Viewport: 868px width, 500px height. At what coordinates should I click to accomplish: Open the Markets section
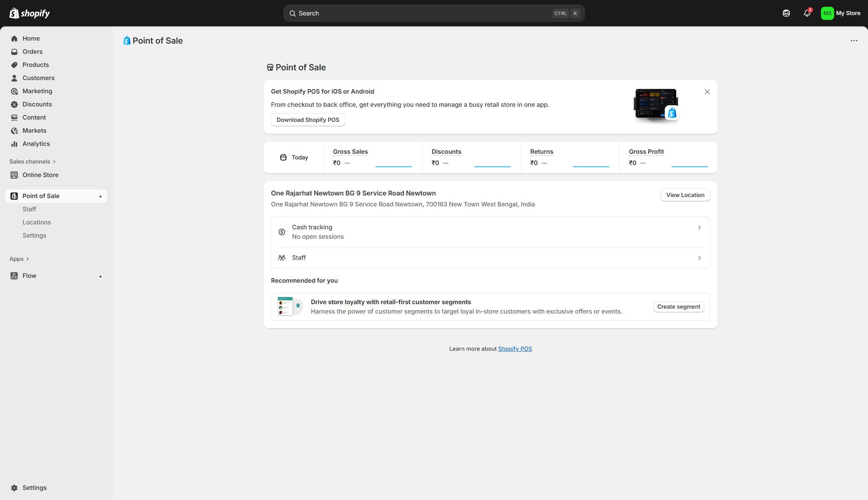tap(34, 130)
